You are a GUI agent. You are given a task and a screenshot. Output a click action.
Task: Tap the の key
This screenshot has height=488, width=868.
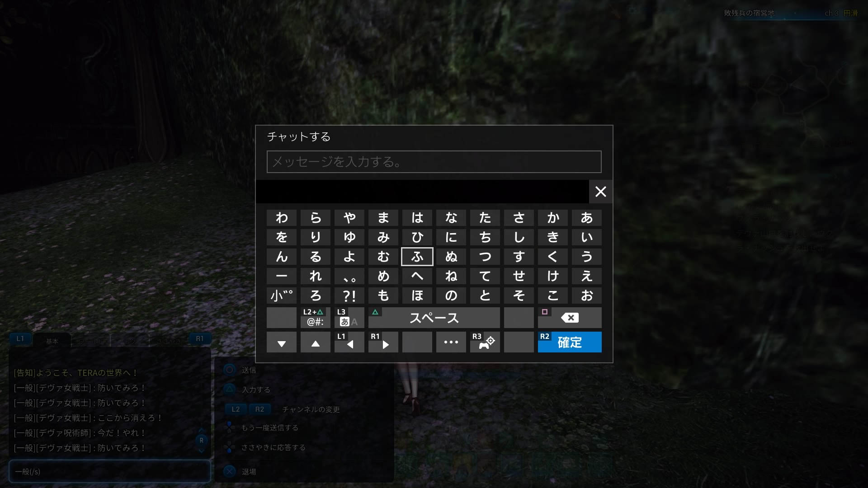pyautogui.click(x=451, y=296)
